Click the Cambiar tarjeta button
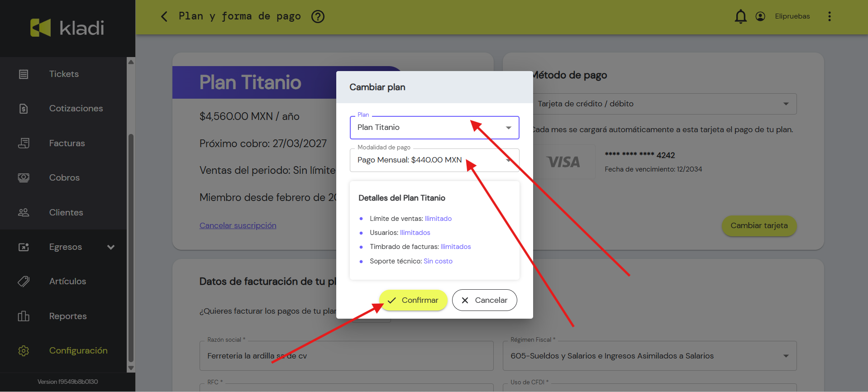868x392 pixels. 759,226
